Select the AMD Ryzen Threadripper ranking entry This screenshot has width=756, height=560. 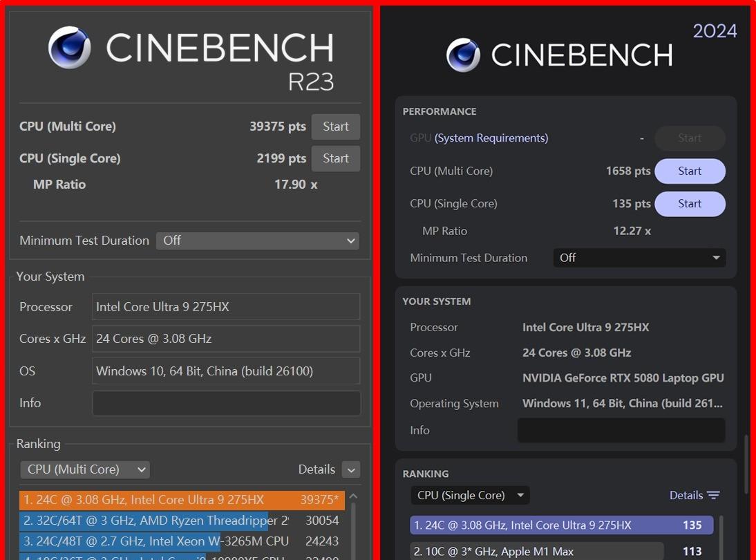pyautogui.click(x=181, y=521)
